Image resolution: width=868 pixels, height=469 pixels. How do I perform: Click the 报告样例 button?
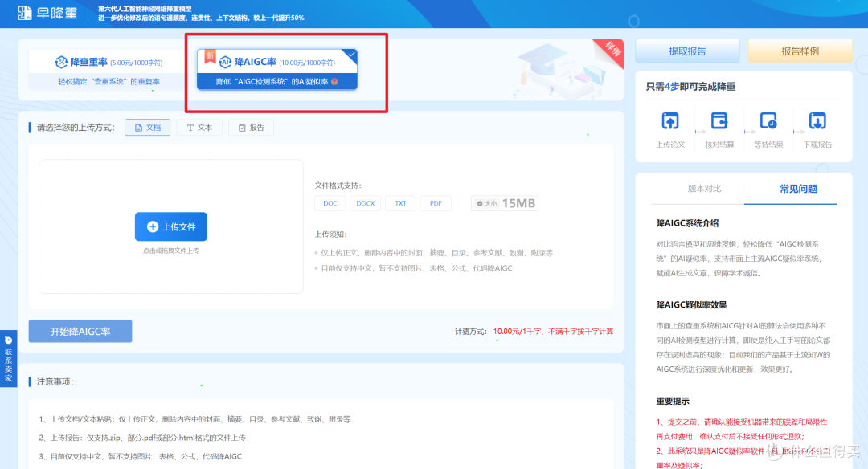coord(800,51)
